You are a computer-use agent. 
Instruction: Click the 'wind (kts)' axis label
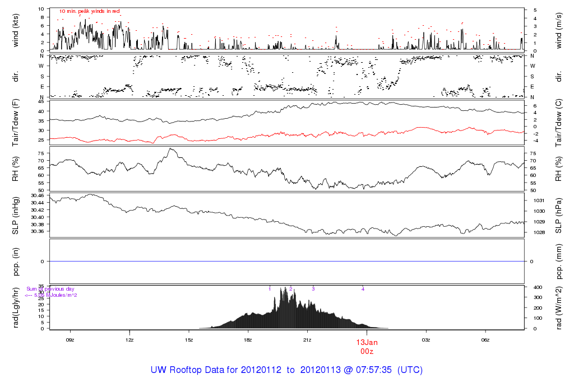[x=15, y=30]
